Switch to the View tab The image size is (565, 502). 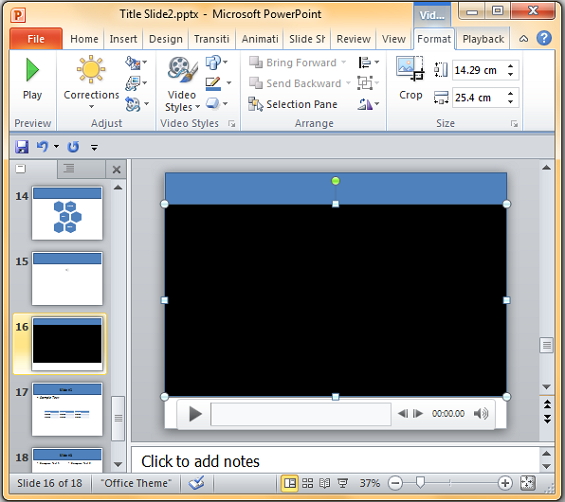[x=393, y=39]
